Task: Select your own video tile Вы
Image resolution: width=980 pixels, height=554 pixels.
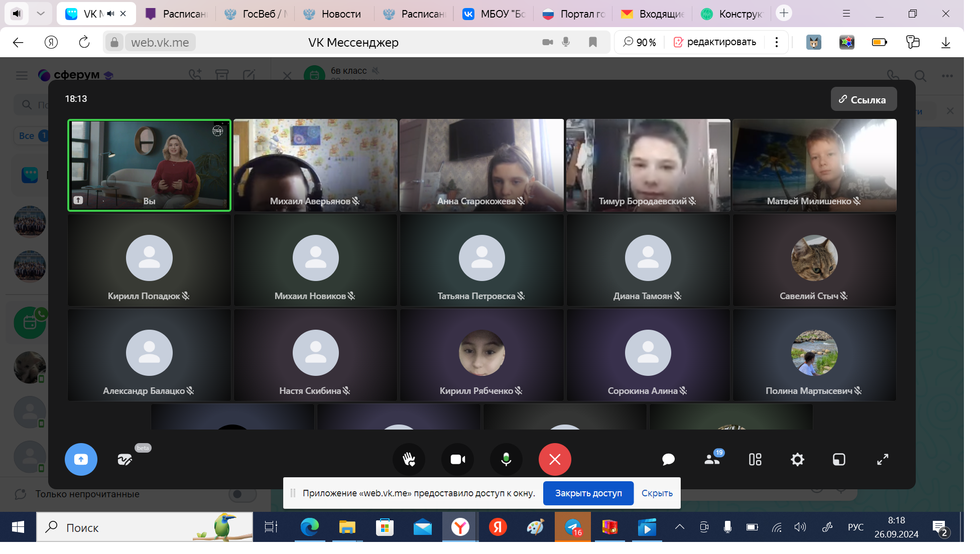Action: click(150, 165)
